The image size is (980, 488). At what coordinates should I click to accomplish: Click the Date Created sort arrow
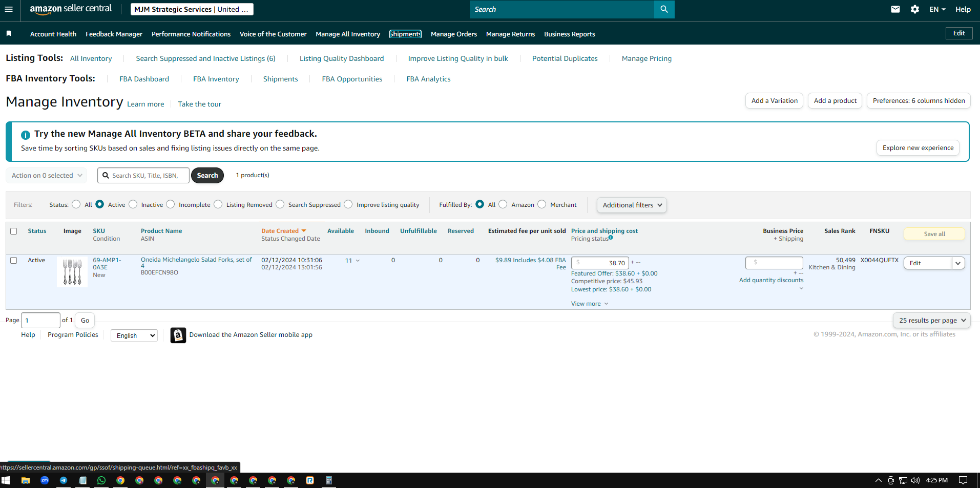[304, 231]
